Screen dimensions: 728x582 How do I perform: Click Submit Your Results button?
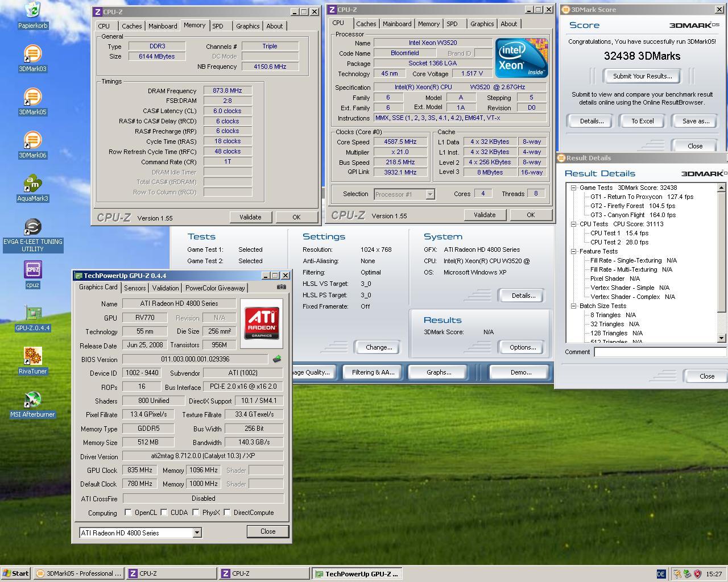click(642, 76)
